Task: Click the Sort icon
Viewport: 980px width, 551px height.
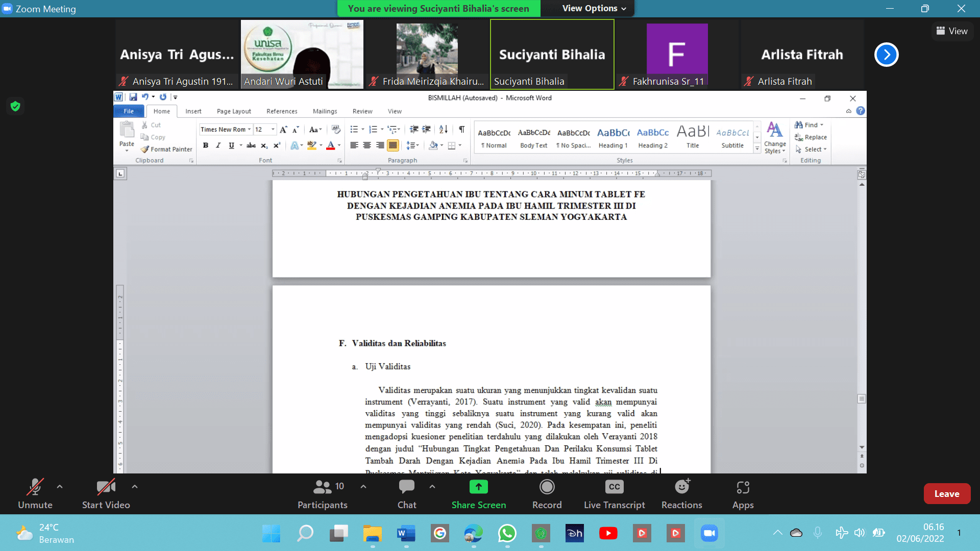Action: click(444, 130)
